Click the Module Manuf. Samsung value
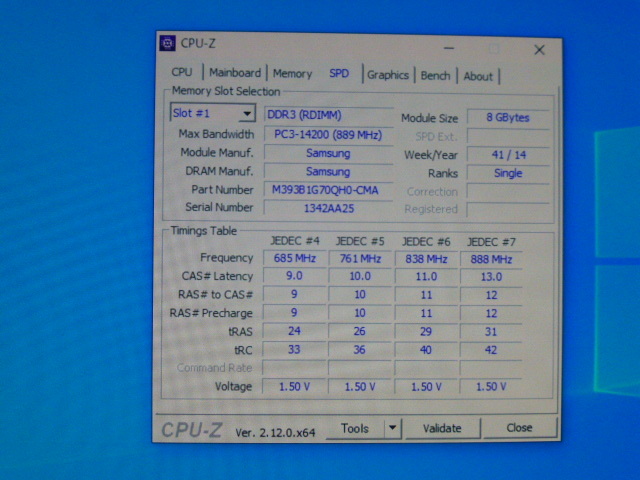This screenshot has height=480, width=640. pyautogui.click(x=329, y=153)
